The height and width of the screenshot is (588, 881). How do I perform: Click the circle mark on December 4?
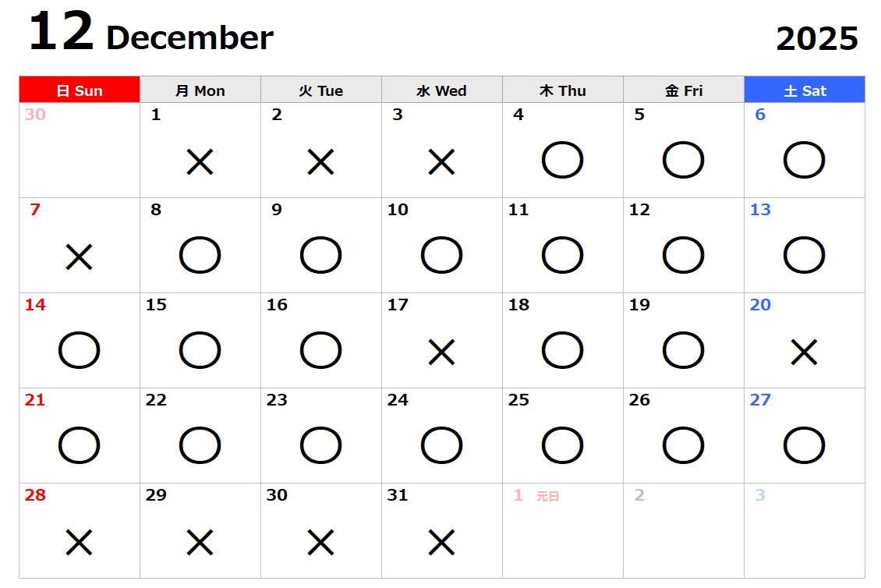pyautogui.click(x=562, y=161)
